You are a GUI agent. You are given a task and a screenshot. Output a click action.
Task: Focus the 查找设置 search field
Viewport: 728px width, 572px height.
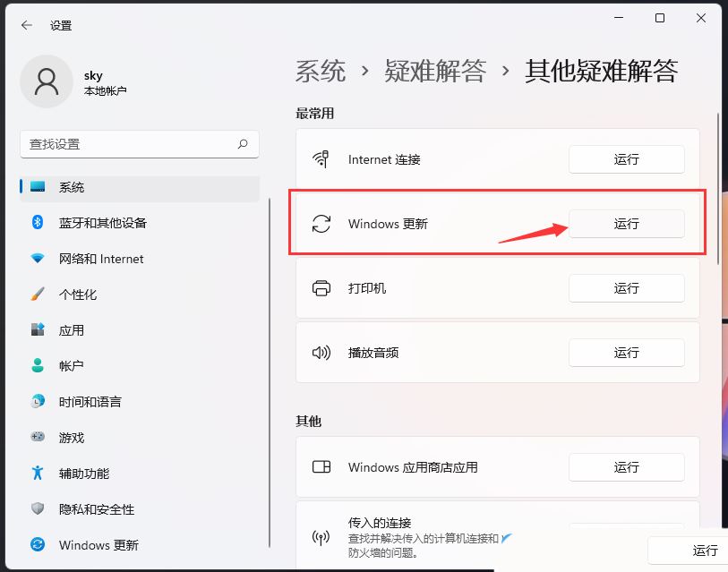140,144
